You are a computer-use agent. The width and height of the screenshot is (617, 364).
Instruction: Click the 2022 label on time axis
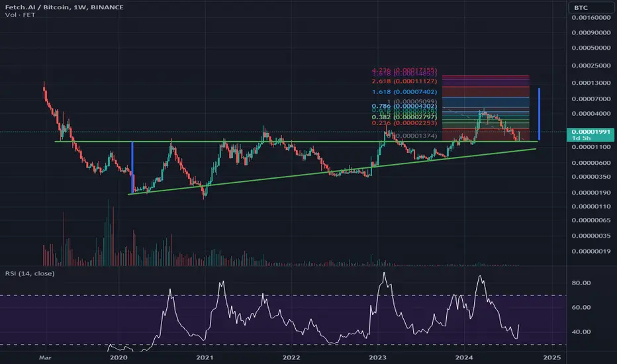pos(291,357)
